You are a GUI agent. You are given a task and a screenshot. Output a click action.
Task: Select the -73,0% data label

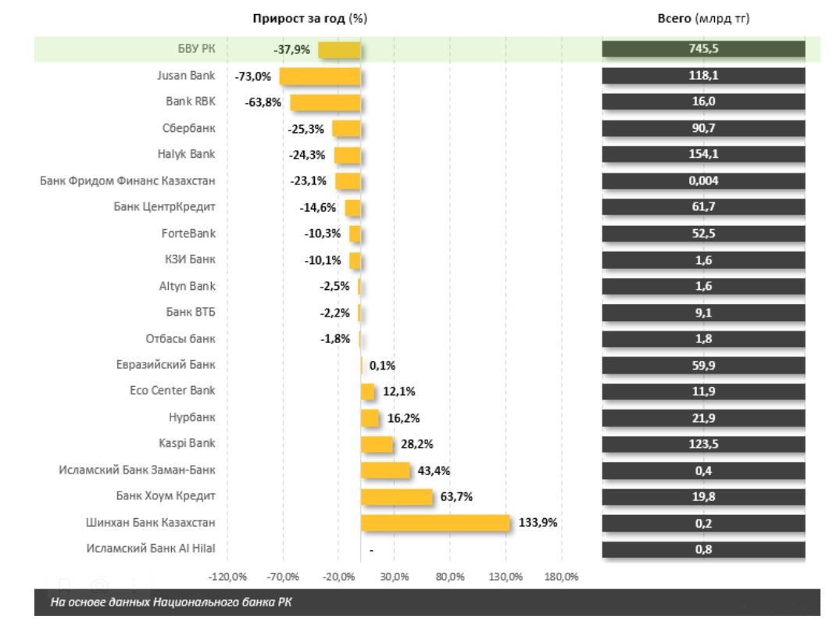click(x=252, y=77)
